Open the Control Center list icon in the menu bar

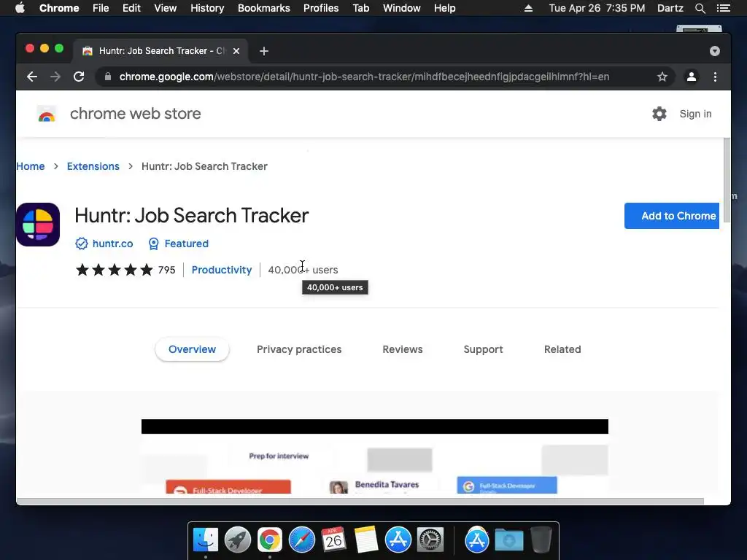pyautogui.click(x=723, y=8)
